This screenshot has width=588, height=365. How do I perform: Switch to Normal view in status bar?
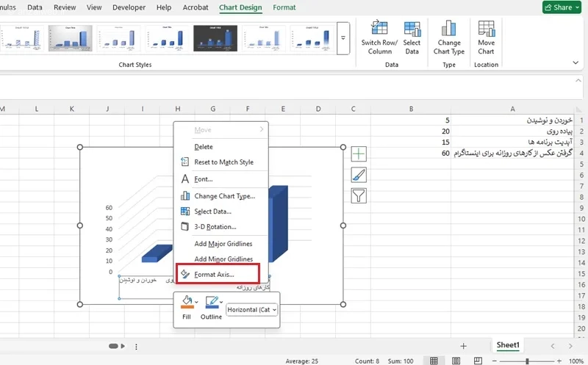[x=434, y=361]
